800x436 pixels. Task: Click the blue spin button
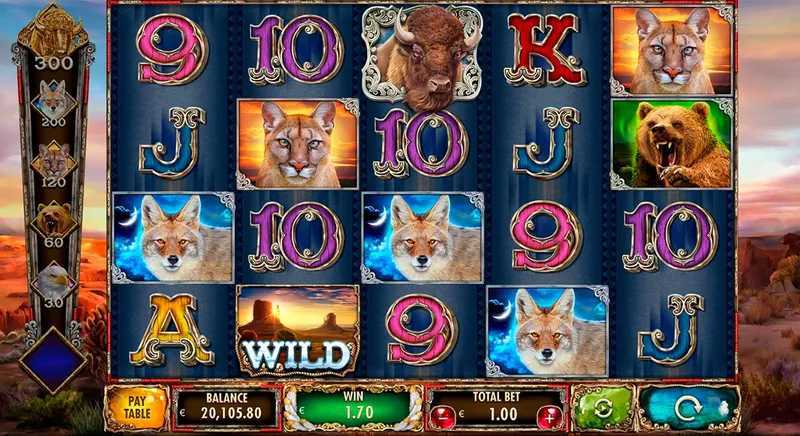(689, 408)
